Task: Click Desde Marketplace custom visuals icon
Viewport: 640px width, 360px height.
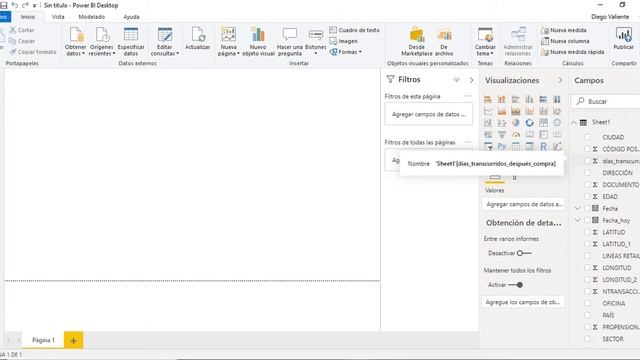Action: click(x=417, y=35)
